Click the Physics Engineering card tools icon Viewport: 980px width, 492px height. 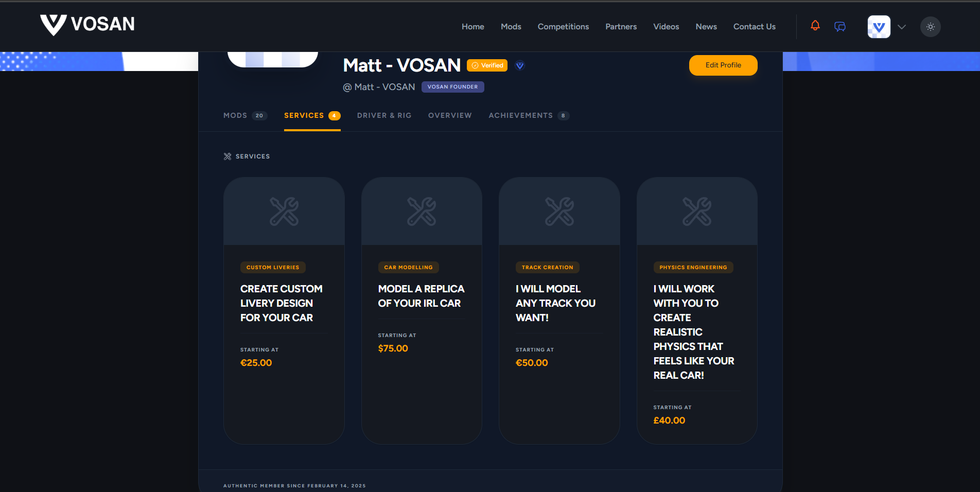pyautogui.click(x=697, y=212)
